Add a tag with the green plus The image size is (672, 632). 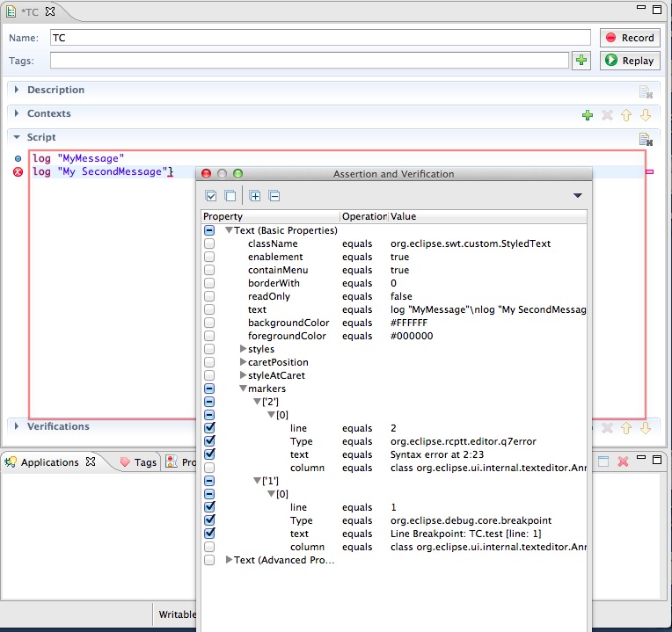tap(581, 61)
